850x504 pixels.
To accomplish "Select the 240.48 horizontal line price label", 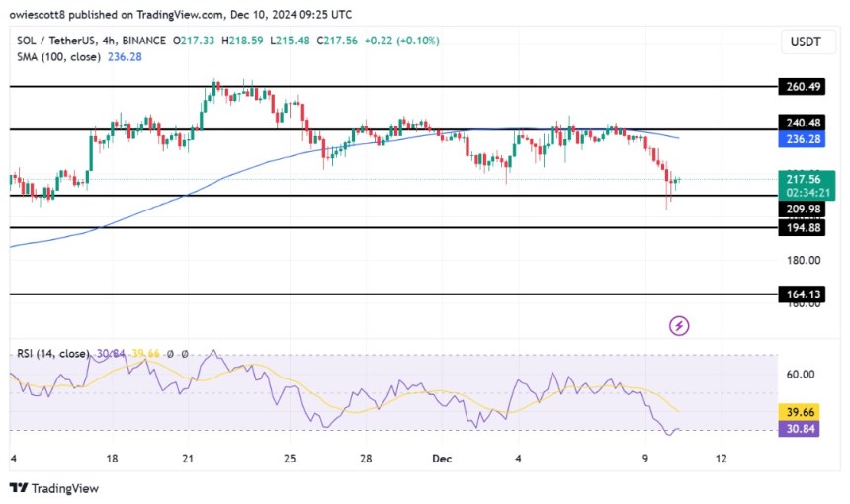I will point(802,123).
